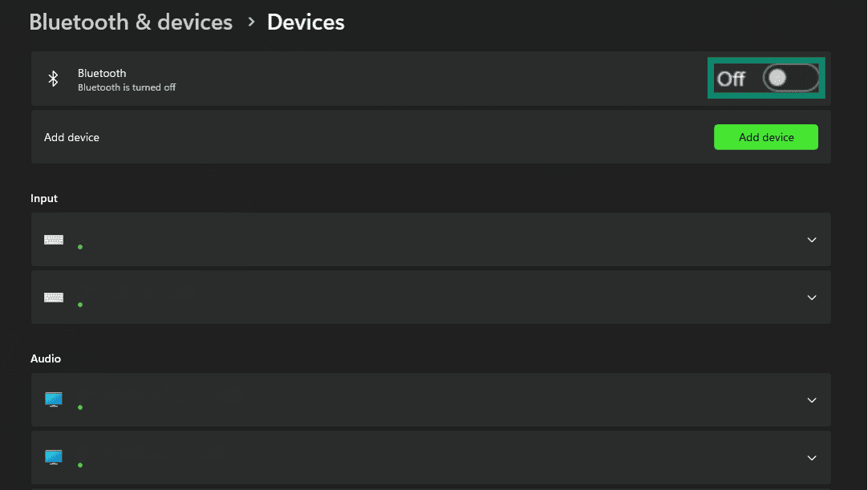Click the Bluetooth is turned off text
The width and height of the screenshot is (868, 490).
click(x=127, y=87)
